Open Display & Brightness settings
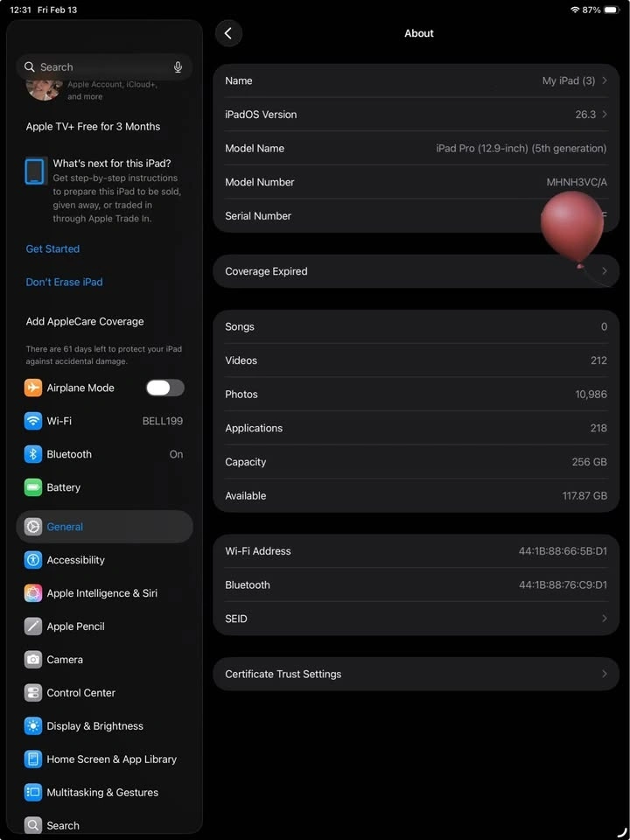This screenshot has height=840, width=630. (x=94, y=726)
